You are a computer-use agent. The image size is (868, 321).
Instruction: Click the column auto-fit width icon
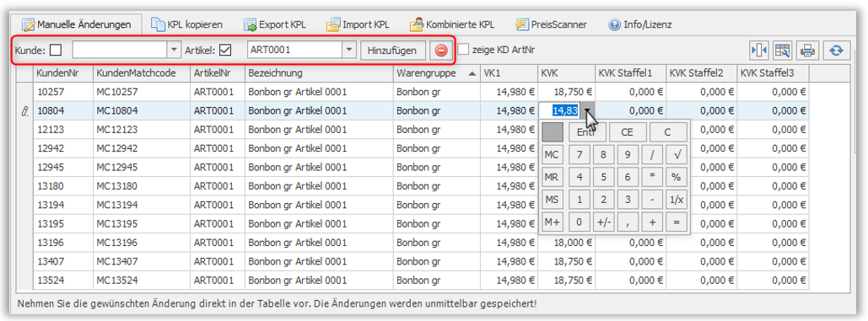pyautogui.click(x=759, y=51)
